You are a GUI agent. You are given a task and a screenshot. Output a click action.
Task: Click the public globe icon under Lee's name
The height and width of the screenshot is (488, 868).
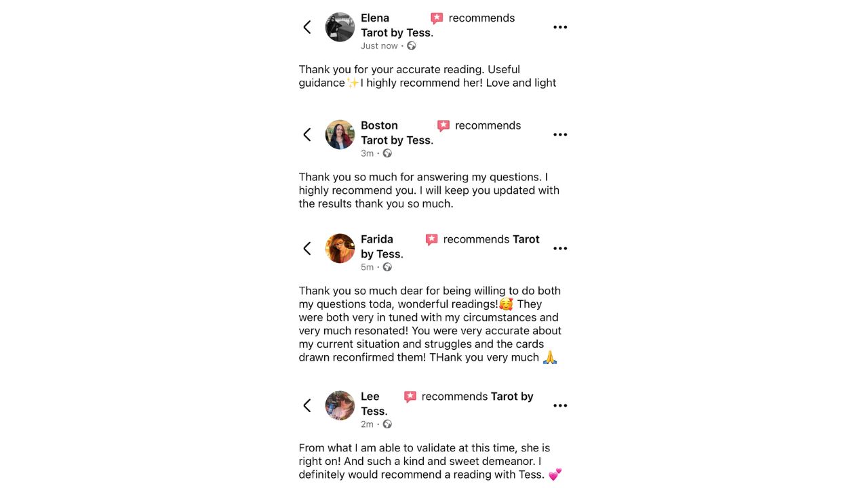coord(387,424)
